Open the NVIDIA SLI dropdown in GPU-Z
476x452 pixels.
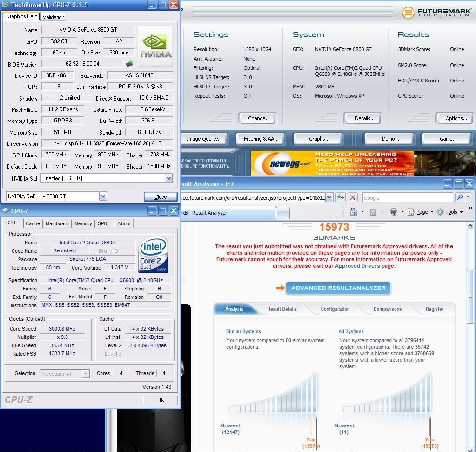[x=169, y=178]
